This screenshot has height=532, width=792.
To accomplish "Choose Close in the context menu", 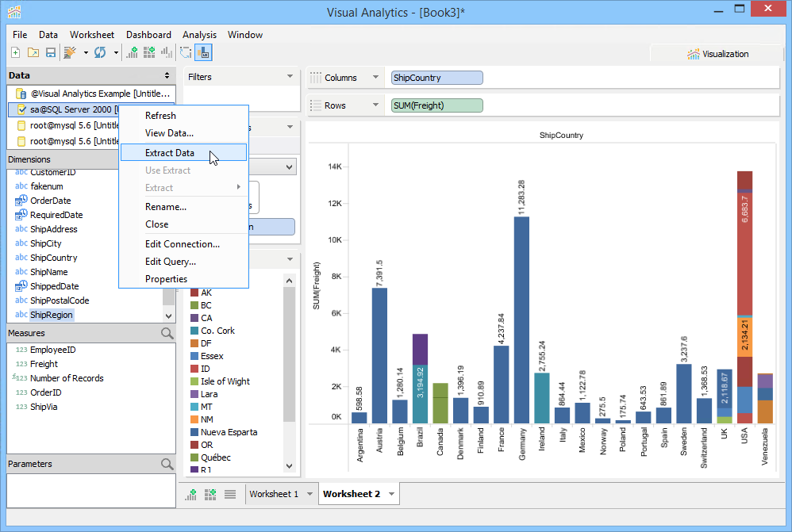I will point(184,224).
